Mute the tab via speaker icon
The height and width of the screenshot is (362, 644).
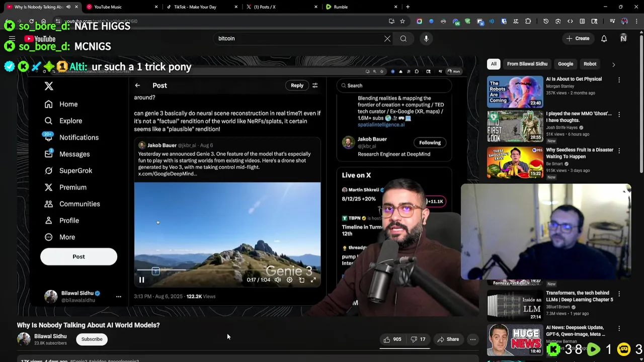click(x=68, y=7)
